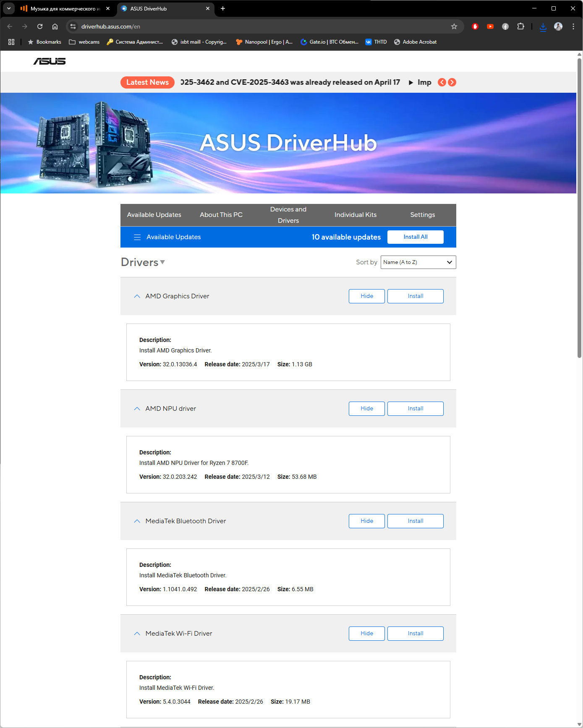Screen dimensions: 583x728
Task: Collapse the MediaTek Bluetooth Driver details
Action: pos(137,521)
